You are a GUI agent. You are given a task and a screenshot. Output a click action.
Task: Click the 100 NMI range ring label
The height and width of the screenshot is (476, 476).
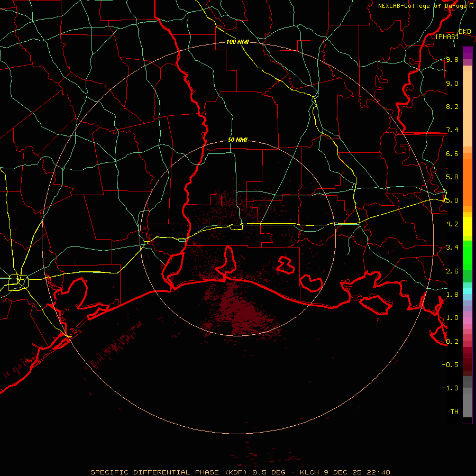click(x=237, y=42)
